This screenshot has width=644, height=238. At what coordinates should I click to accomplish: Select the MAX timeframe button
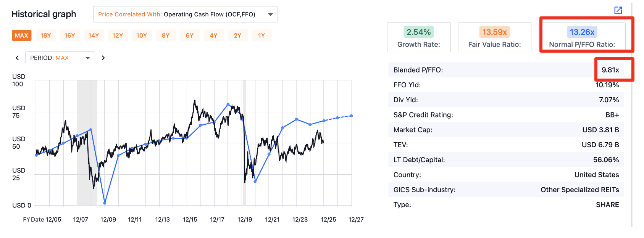(x=21, y=35)
